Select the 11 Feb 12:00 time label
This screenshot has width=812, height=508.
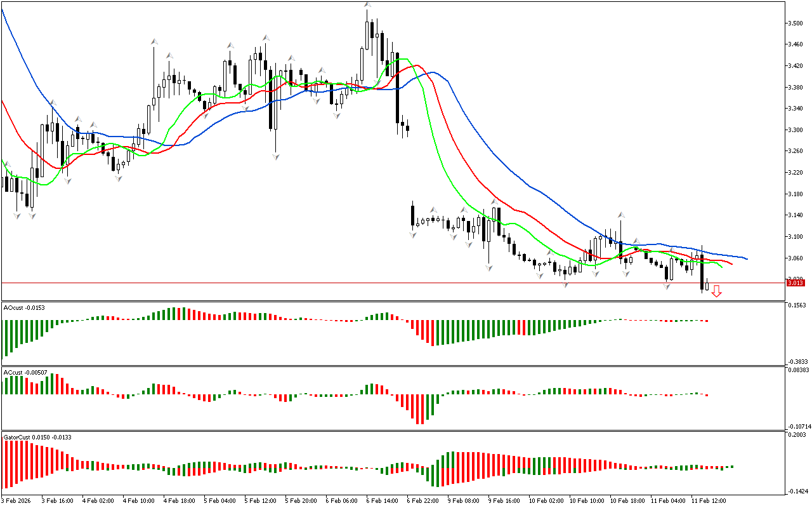click(x=709, y=500)
